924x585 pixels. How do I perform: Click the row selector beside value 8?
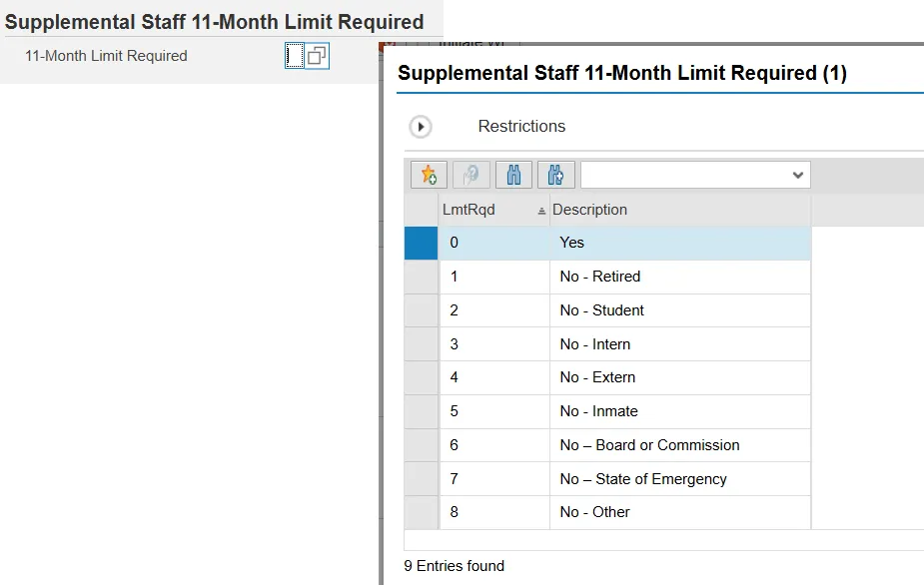point(421,512)
